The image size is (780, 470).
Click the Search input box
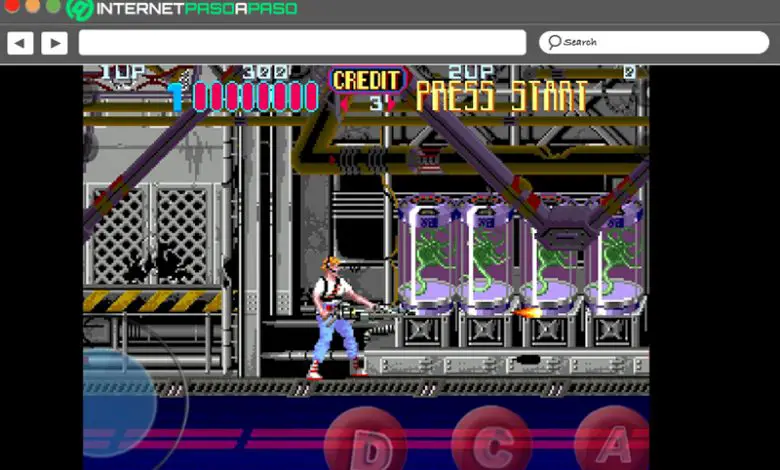(654, 42)
